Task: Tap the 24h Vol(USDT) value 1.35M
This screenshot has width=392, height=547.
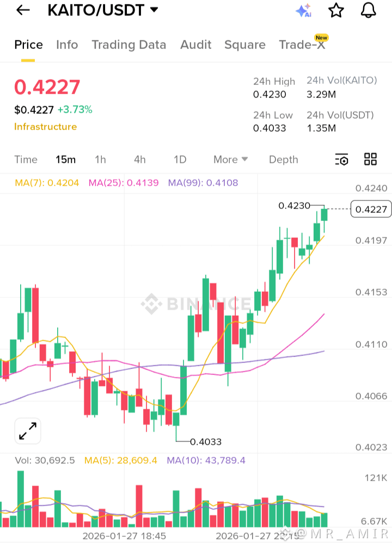Action: (x=321, y=128)
